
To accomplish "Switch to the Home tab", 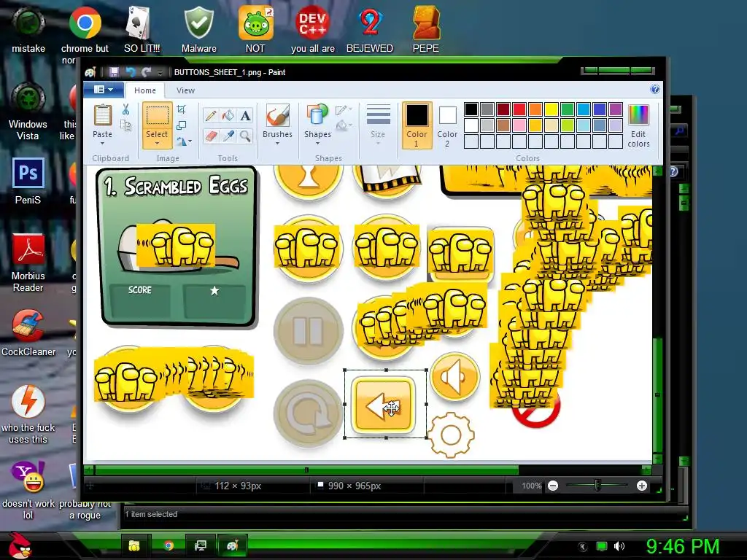I will (145, 90).
